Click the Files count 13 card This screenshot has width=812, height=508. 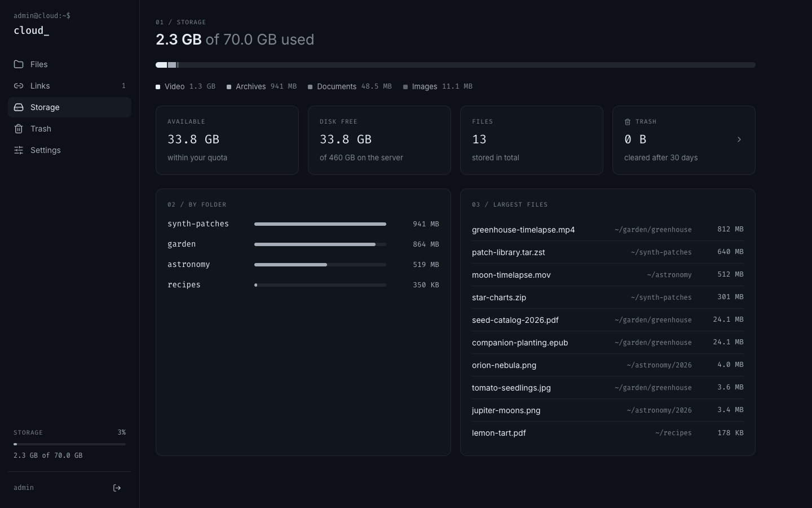pyautogui.click(x=532, y=140)
